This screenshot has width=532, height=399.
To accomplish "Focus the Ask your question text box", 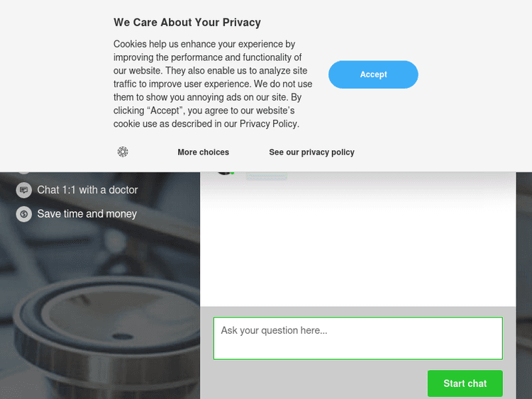I will (358, 338).
